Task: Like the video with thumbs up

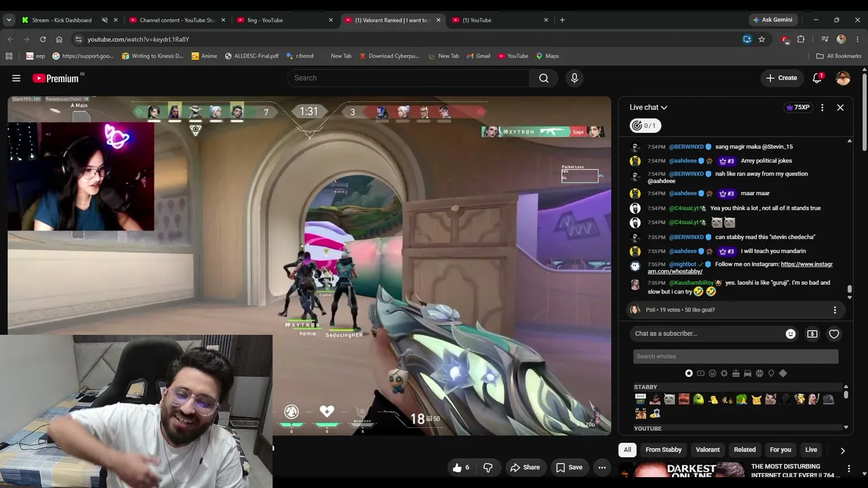Action: pos(461,468)
